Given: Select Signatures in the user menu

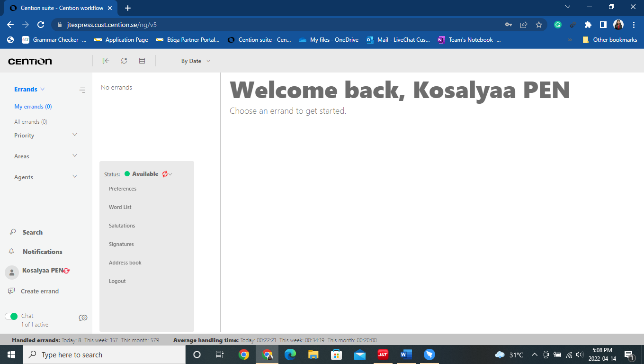Looking at the screenshot, I should point(121,244).
